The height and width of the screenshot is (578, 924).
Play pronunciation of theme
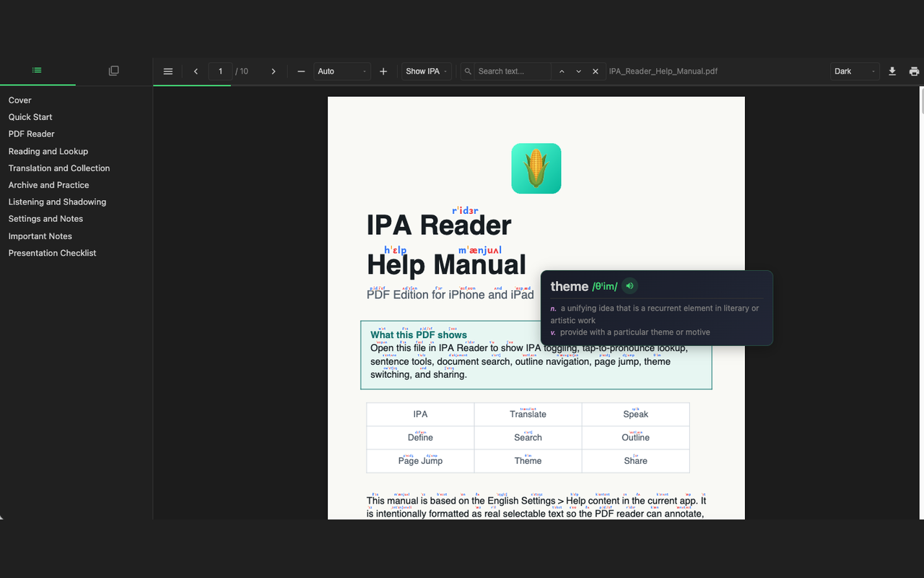(x=629, y=286)
